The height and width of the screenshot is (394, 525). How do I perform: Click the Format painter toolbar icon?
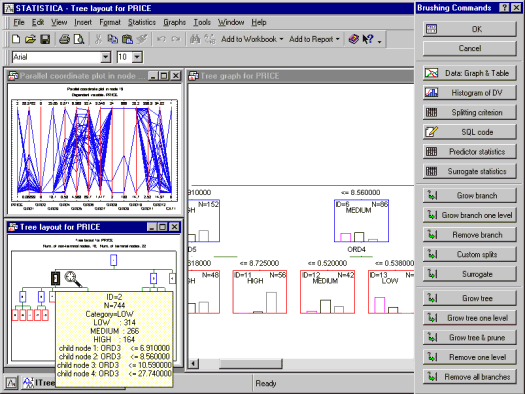pyautogui.click(x=142, y=39)
